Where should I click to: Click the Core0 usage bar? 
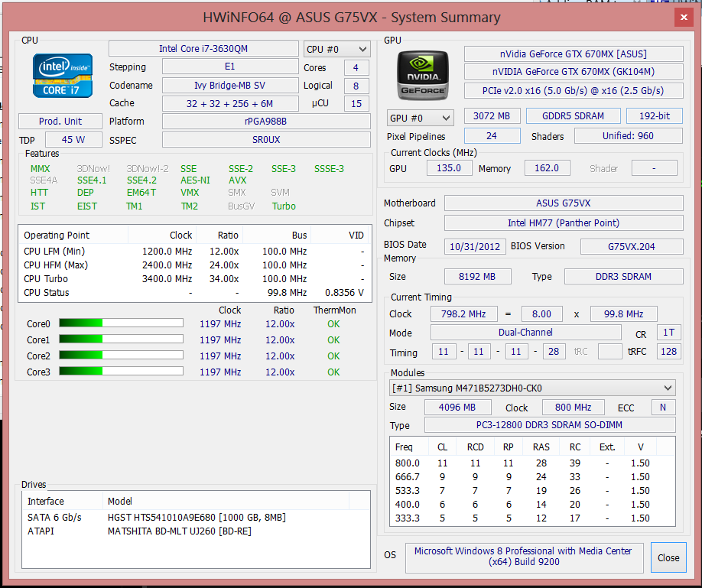point(121,323)
